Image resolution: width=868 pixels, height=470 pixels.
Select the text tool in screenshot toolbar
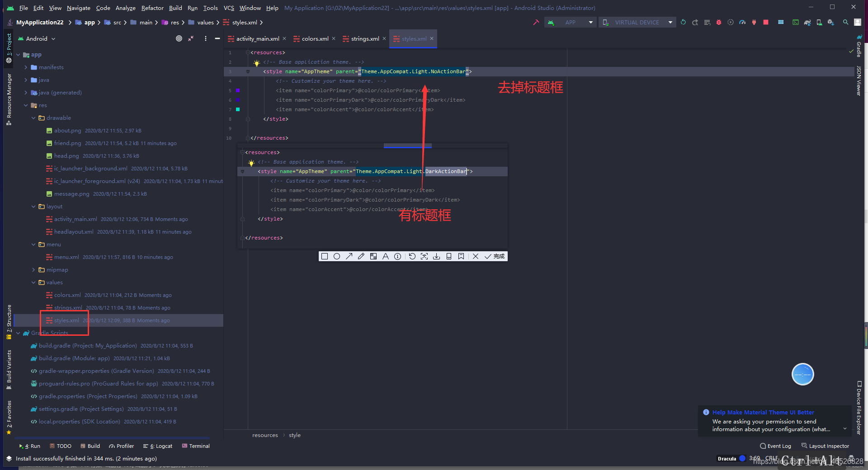(x=386, y=256)
